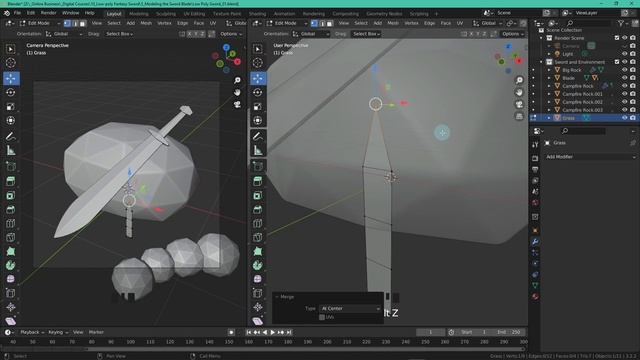
Task: Select Loop Cut tool in left viewport
Action: coord(11,224)
